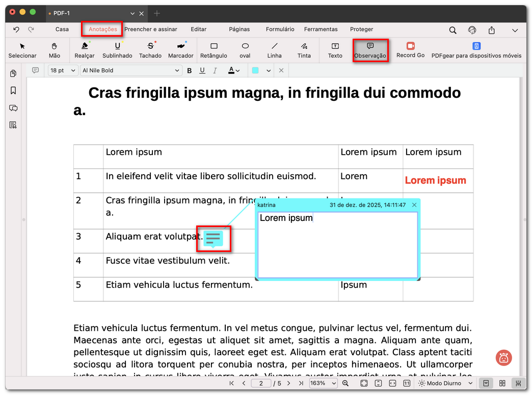
Task: Click the cyan note icon in the table
Action: click(214, 238)
